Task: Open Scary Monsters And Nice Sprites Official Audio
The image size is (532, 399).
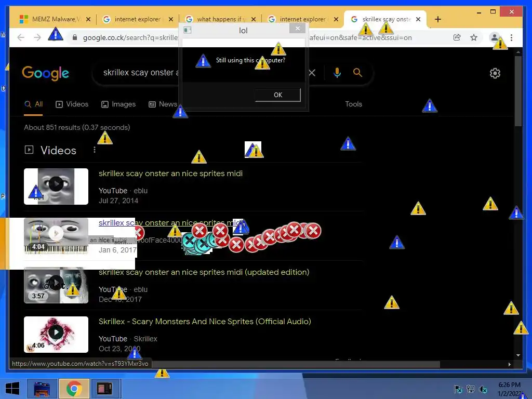Action: [x=205, y=322]
